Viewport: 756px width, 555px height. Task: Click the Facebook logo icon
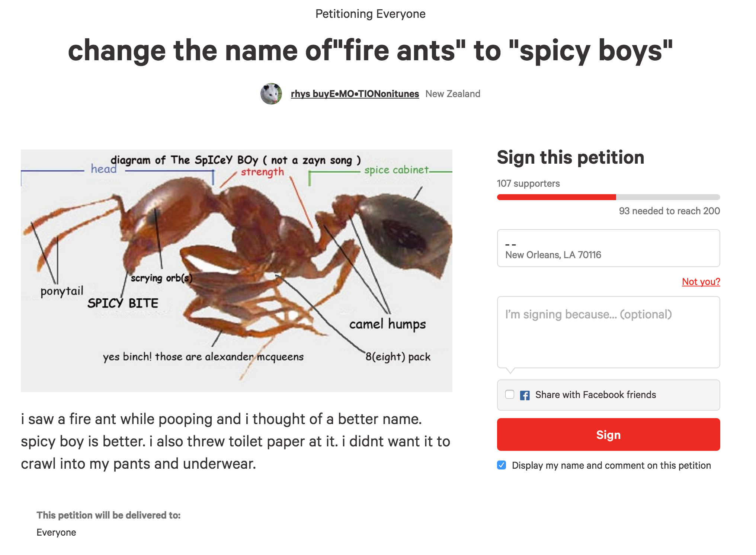(525, 395)
